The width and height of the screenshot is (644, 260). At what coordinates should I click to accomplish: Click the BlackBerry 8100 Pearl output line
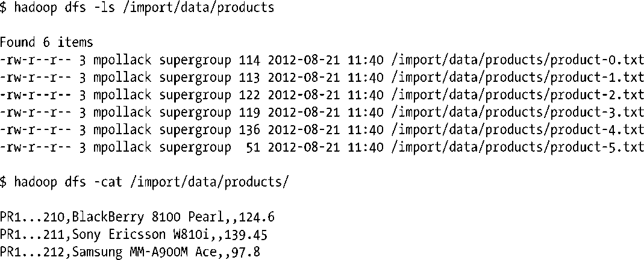(x=137, y=217)
